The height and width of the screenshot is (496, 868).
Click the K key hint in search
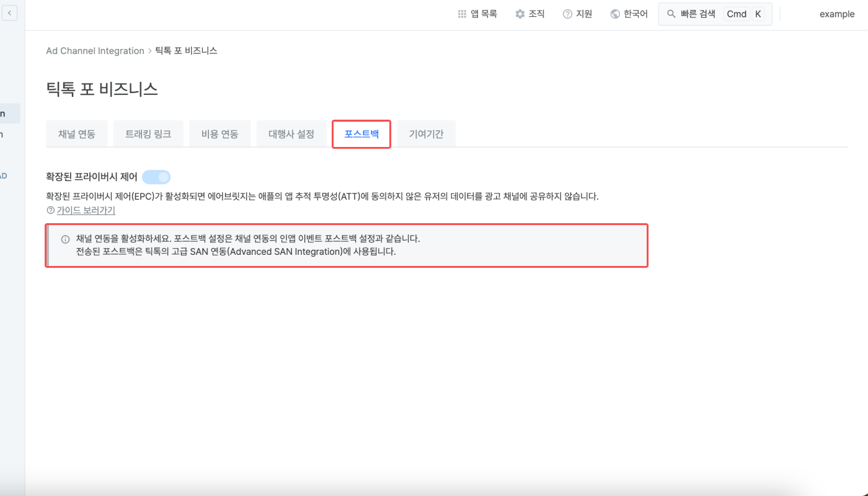(x=758, y=14)
